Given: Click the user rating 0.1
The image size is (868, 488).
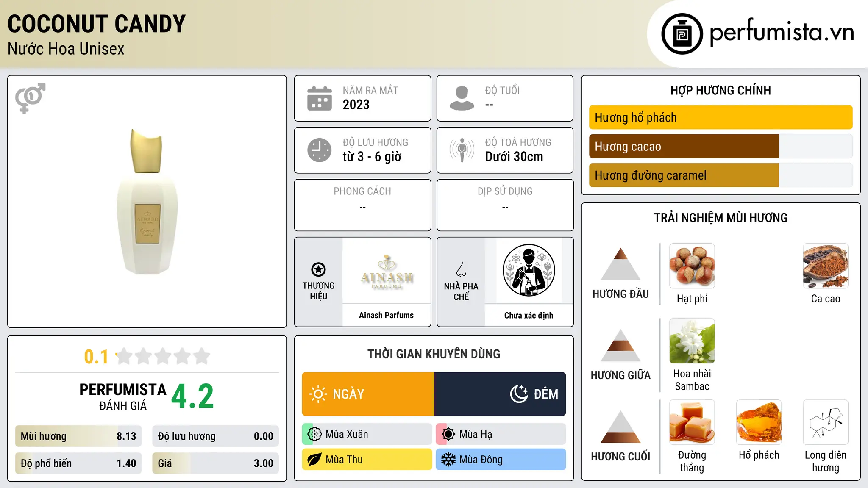Looking at the screenshot, I should (x=96, y=357).
